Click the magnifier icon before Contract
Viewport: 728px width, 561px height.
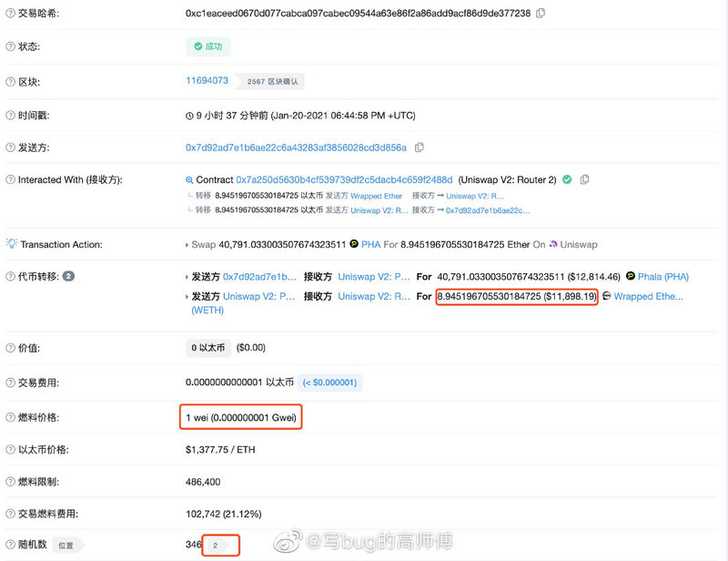[x=189, y=180]
